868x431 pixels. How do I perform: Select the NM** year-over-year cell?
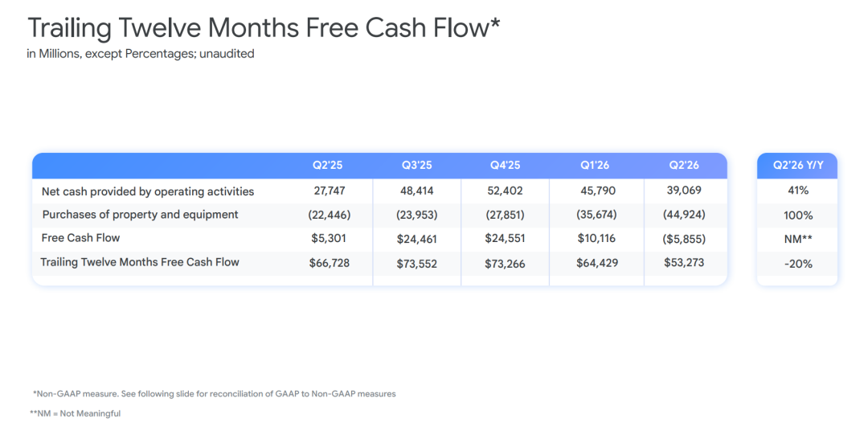pos(798,240)
